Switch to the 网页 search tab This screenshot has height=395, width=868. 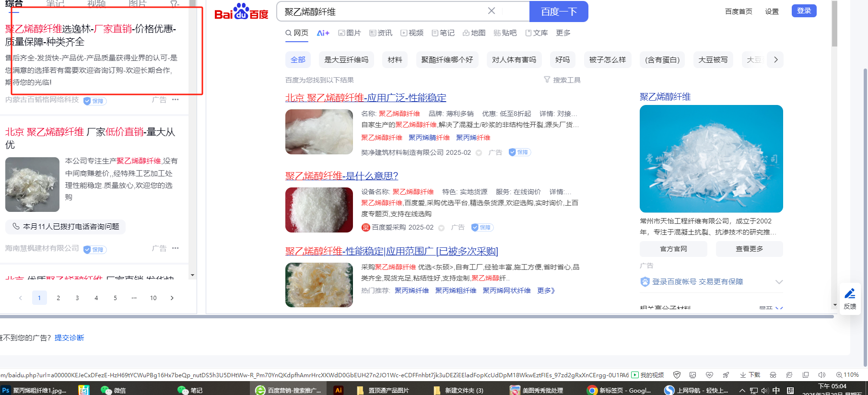(297, 33)
